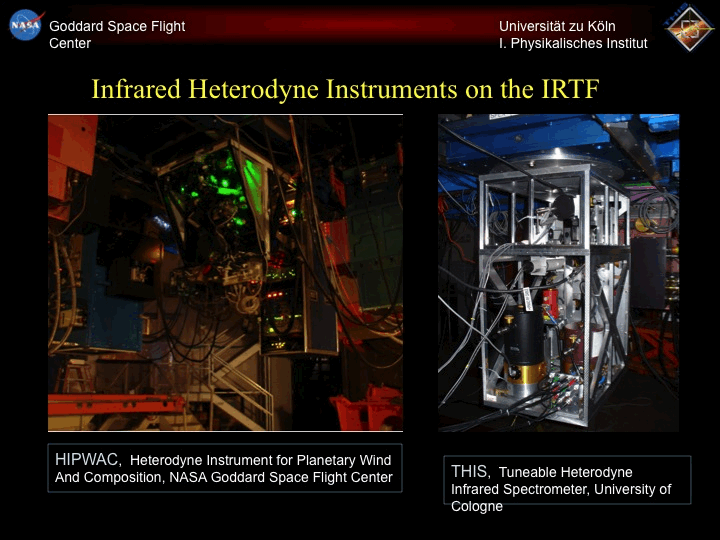Screen dimensions: 720x540
Task: Click the word "THIS" in the right caption
Action: click(470, 471)
